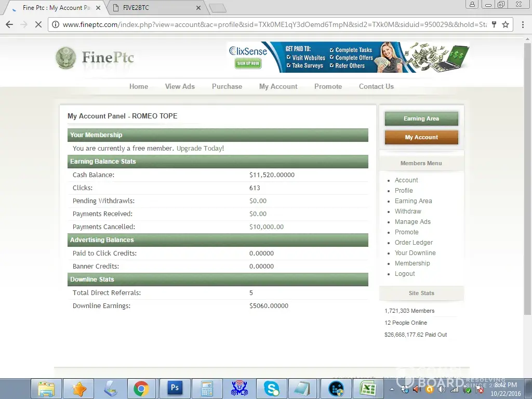The height and width of the screenshot is (399, 532).
Task: Open Manage Ads in Members Menu
Action: pos(413,222)
